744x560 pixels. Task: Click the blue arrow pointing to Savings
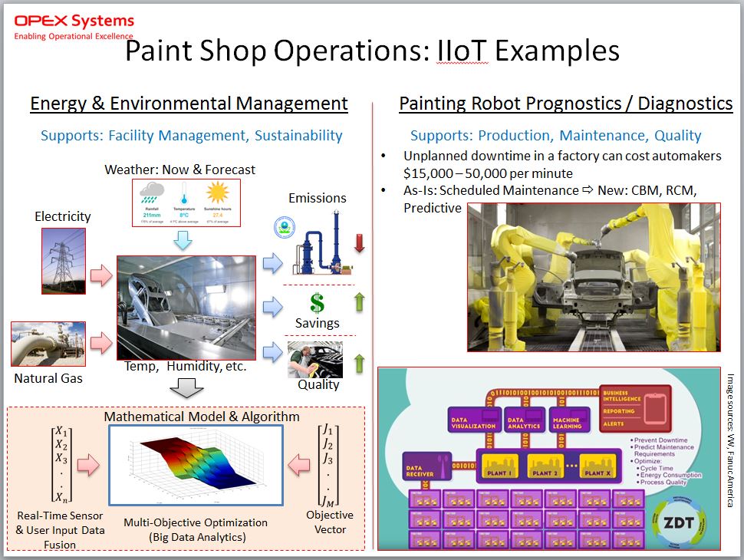tap(273, 307)
